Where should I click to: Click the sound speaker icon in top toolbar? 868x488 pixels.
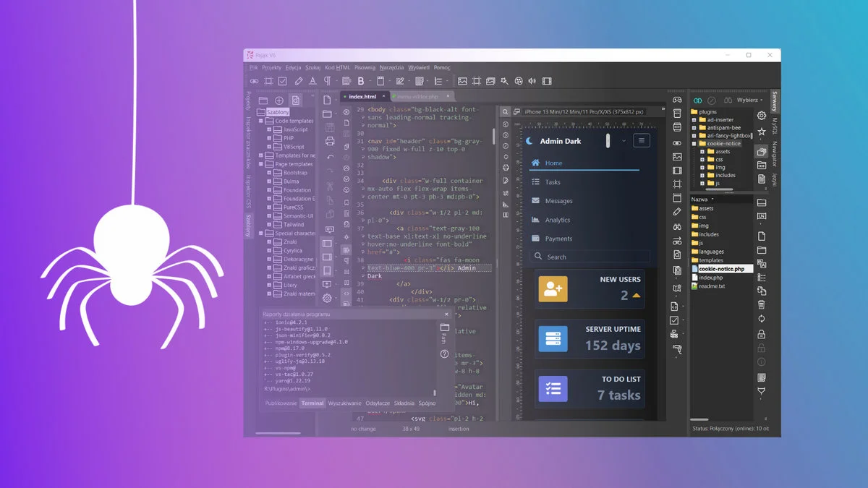click(532, 81)
